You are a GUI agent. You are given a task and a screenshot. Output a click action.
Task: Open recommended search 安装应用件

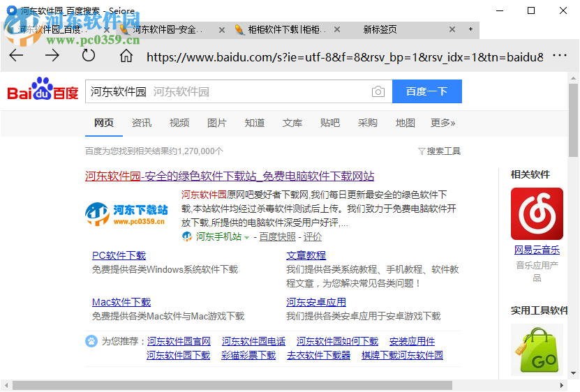412,341
